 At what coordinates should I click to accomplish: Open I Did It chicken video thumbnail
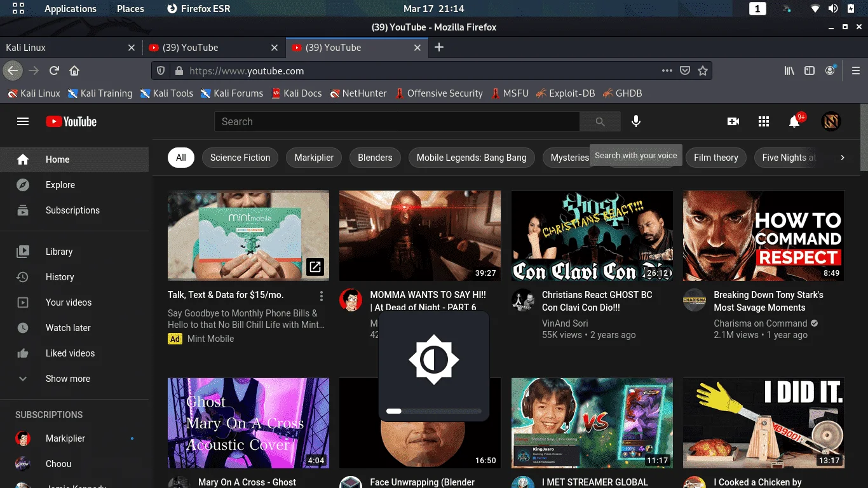coord(764,423)
